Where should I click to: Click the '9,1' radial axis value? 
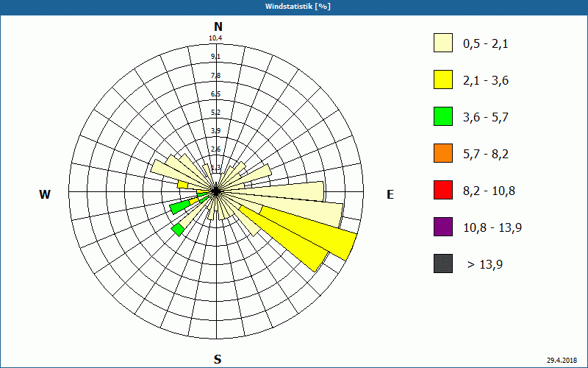pos(215,57)
